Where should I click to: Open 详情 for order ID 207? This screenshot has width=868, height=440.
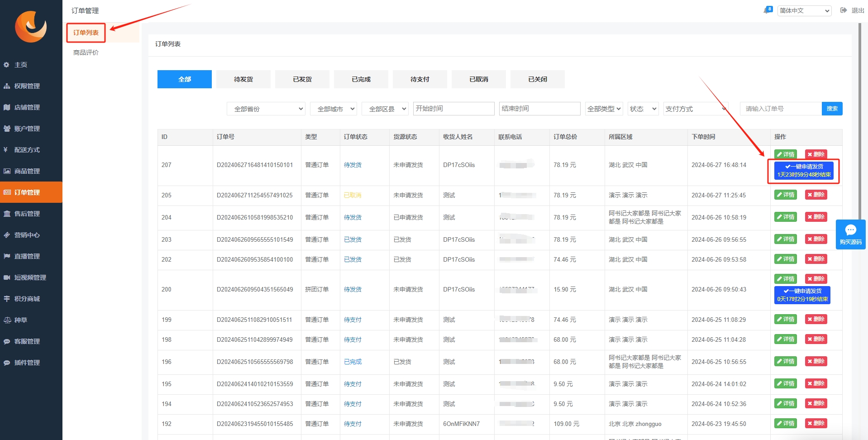(786, 154)
